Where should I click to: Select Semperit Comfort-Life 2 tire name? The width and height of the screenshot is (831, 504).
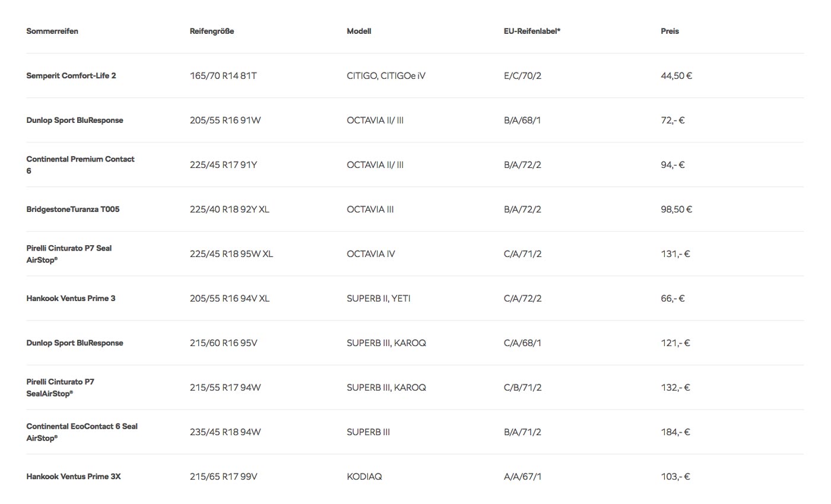coord(71,75)
